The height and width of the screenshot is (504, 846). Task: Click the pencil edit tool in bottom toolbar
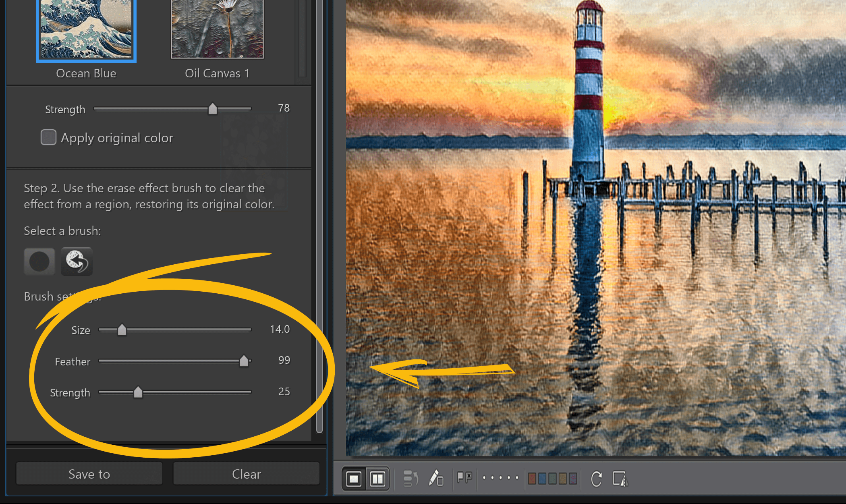click(x=435, y=478)
